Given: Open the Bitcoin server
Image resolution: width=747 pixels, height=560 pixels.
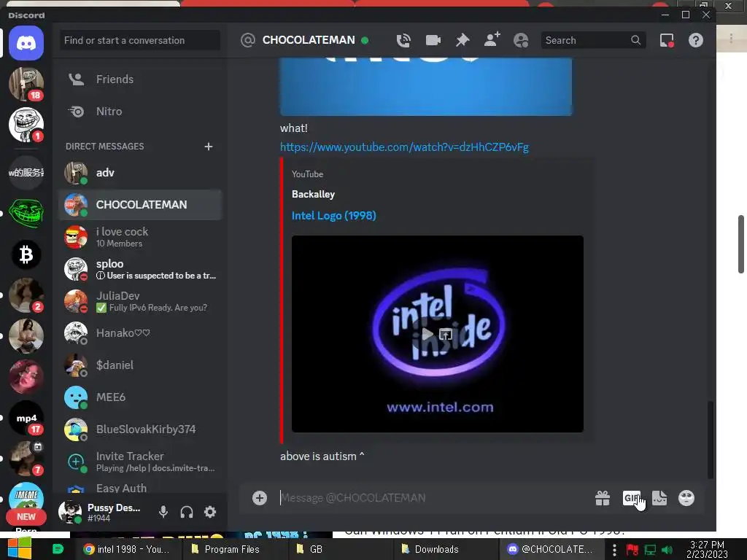Looking at the screenshot, I should 26,254.
